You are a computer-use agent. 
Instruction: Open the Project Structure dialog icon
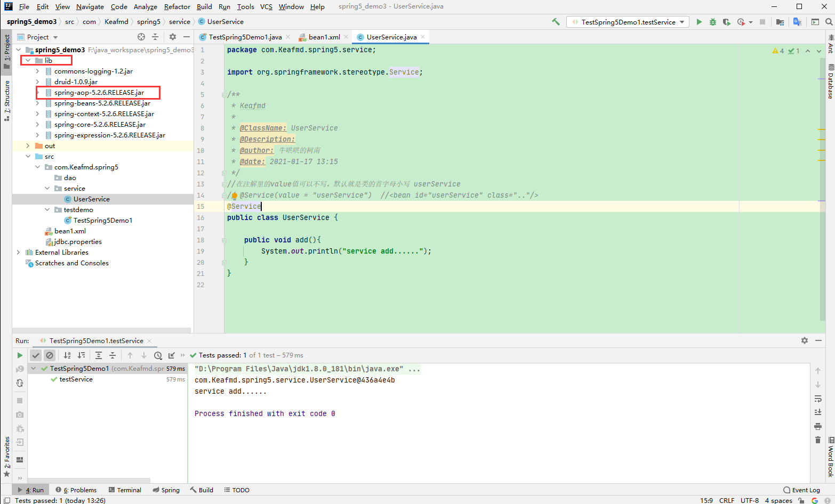tap(780, 22)
